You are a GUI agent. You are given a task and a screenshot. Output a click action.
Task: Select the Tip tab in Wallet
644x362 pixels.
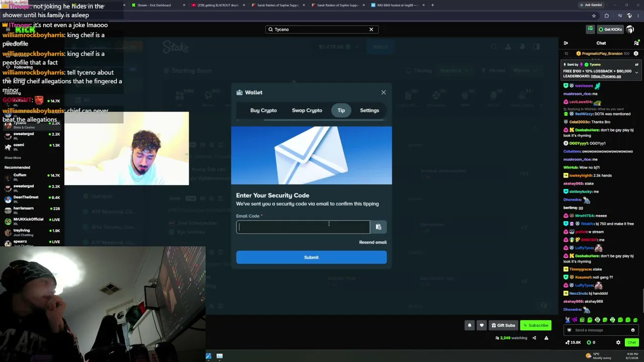coord(341,111)
